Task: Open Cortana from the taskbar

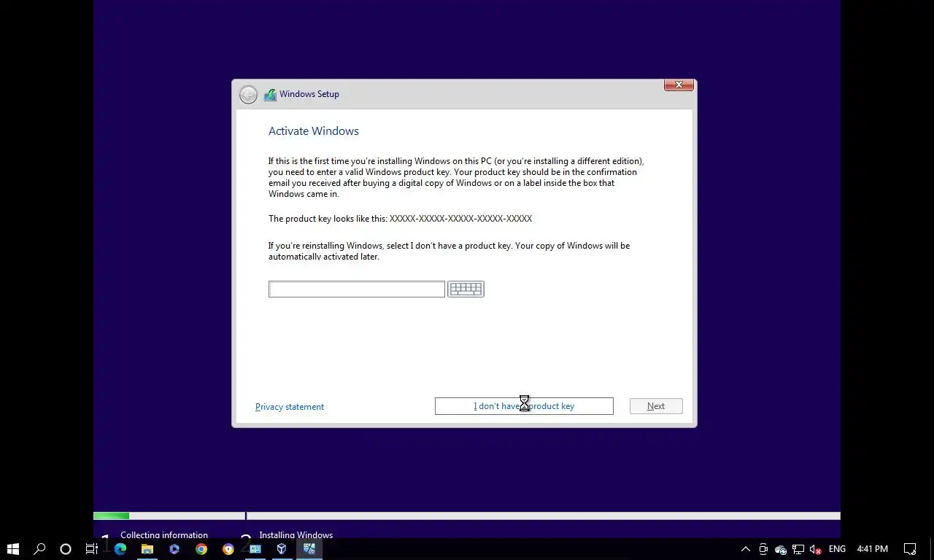Action: [66, 549]
